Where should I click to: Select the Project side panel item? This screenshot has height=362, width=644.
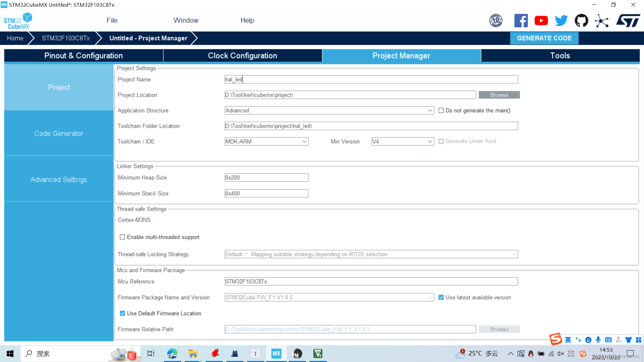59,87
